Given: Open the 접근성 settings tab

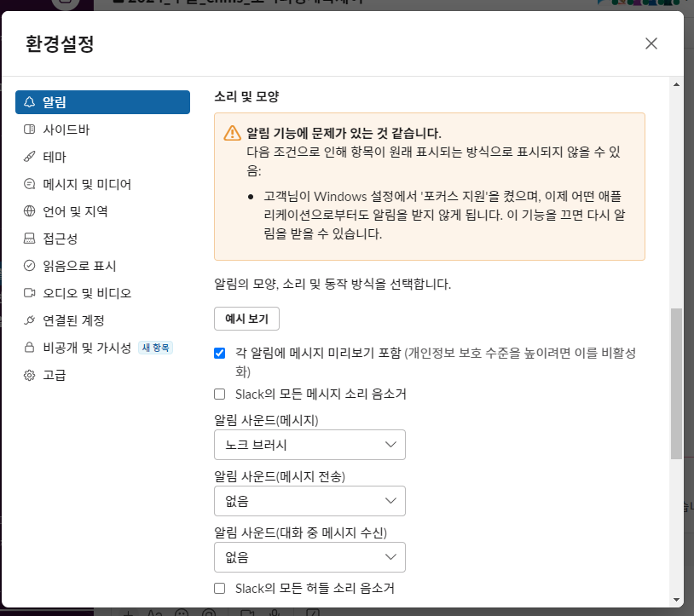Looking at the screenshot, I should 102,239.
